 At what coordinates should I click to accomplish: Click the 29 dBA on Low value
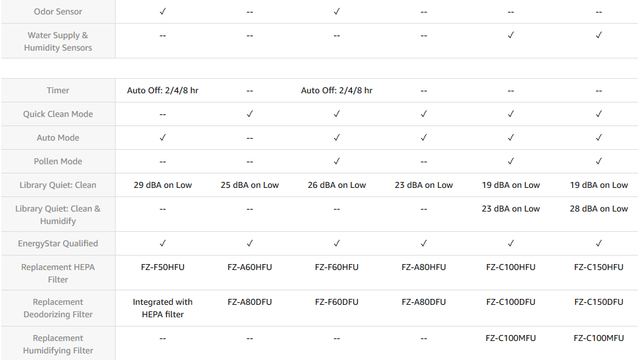click(163, 185)
